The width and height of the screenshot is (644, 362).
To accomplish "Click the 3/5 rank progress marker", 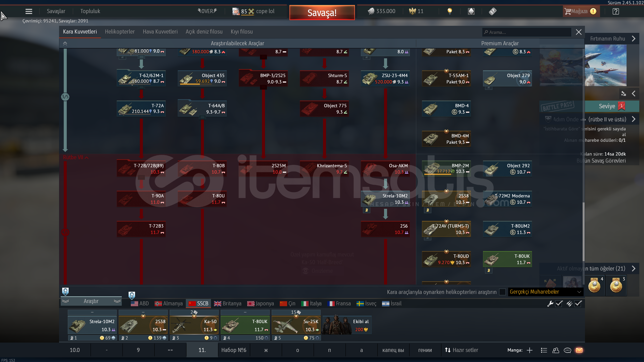I will tap(65, 97).
